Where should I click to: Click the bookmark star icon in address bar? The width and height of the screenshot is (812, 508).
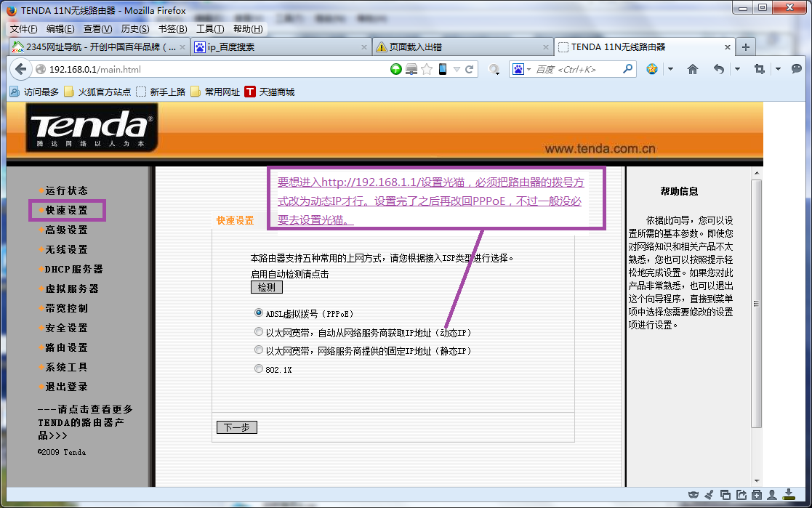coord(427,69)
